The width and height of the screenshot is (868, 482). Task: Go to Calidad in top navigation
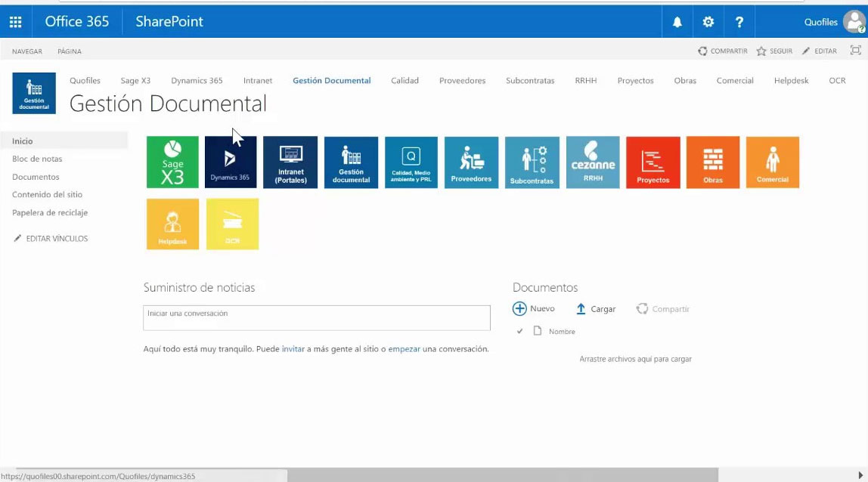click(405, 80)
